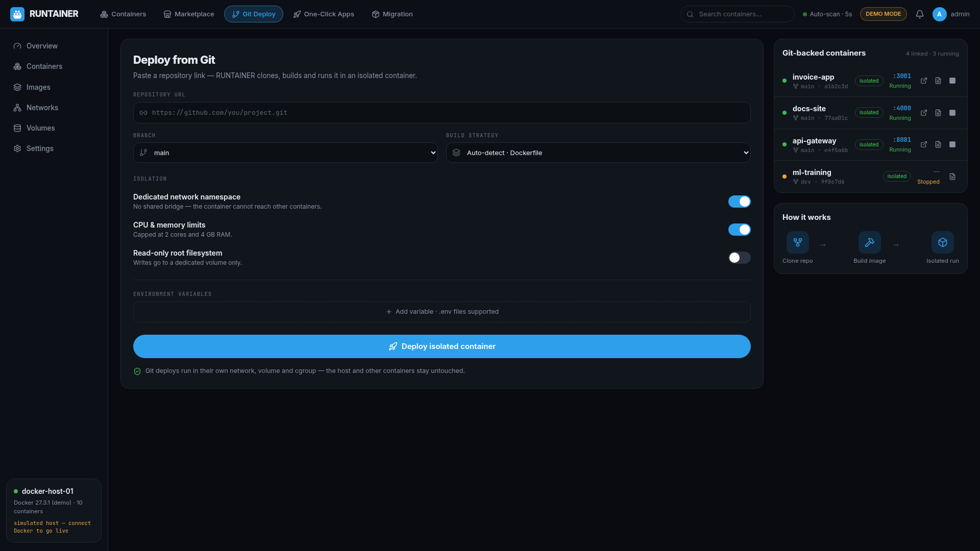Click the Isolated run cube icon
The height and width of the screenshot is (551, 980).
943,242
